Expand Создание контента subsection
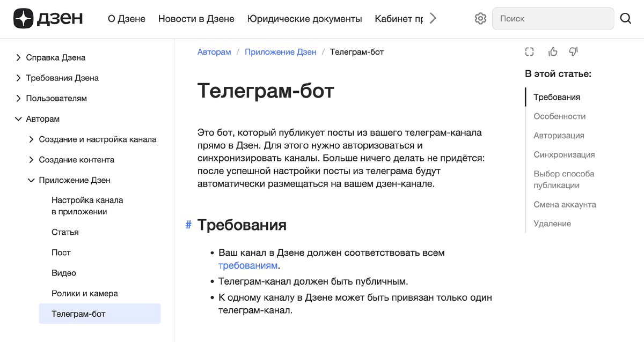 (x=32, y=160)
